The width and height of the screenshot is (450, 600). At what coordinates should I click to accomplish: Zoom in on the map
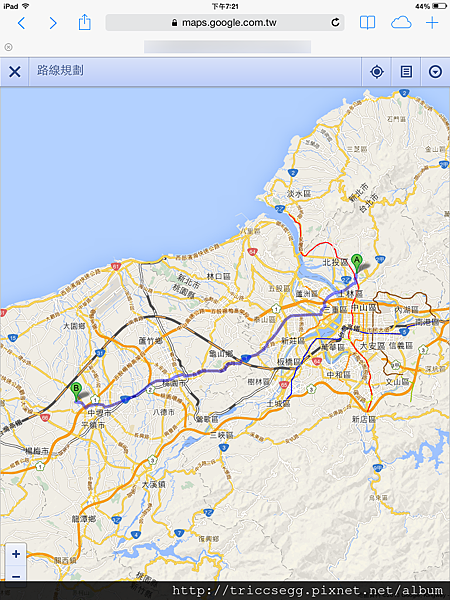tap(16, 554)
